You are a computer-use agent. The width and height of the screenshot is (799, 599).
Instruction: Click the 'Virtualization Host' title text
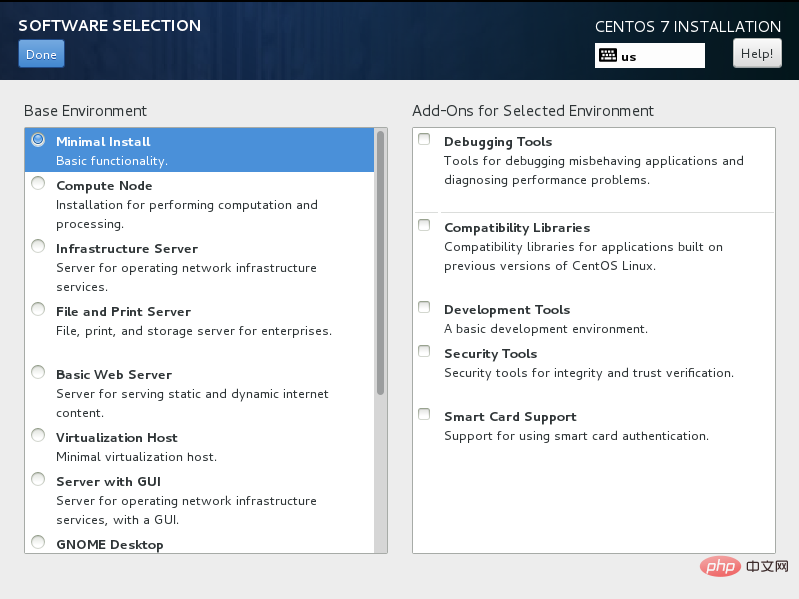pos(117,438)
